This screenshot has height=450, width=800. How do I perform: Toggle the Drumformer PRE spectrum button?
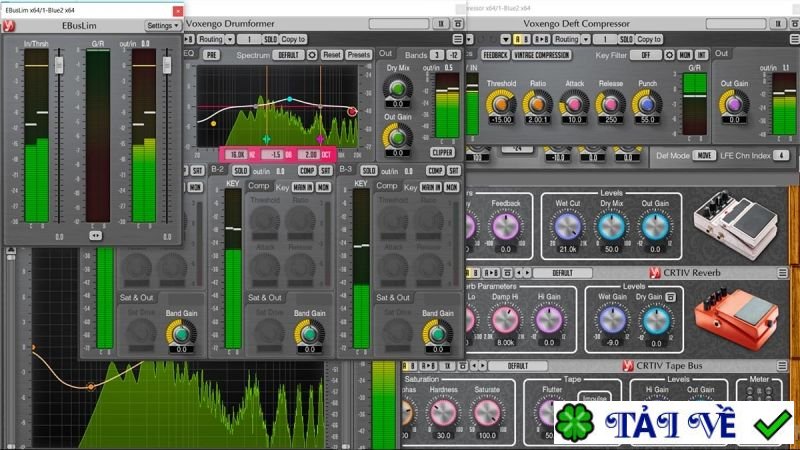coord(212,55)
